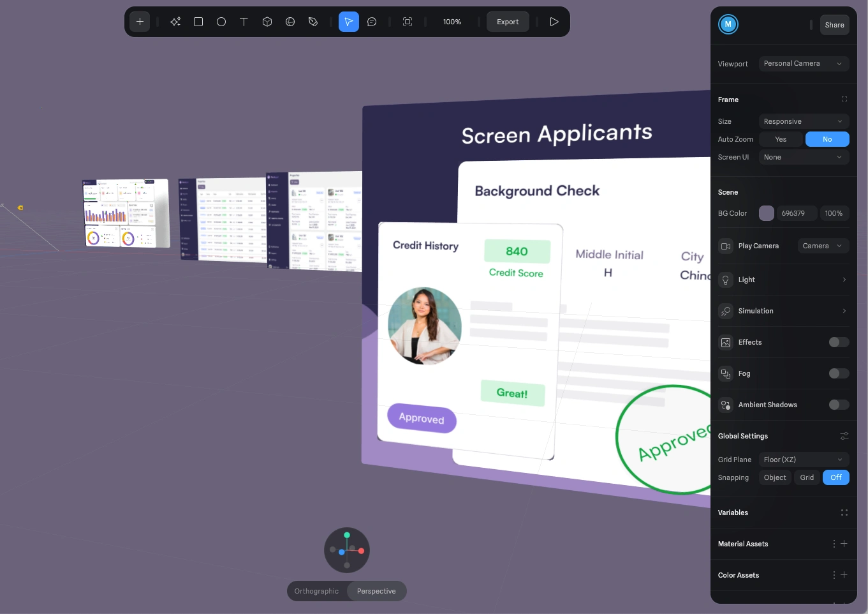Click the frame focus icon in toolbar

point(408,22)
